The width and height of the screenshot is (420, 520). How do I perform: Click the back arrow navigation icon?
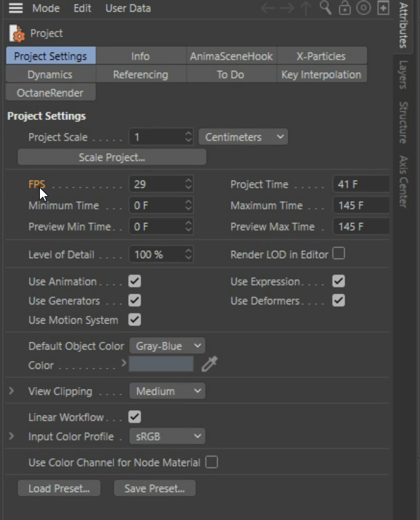[x=268, y=8]
